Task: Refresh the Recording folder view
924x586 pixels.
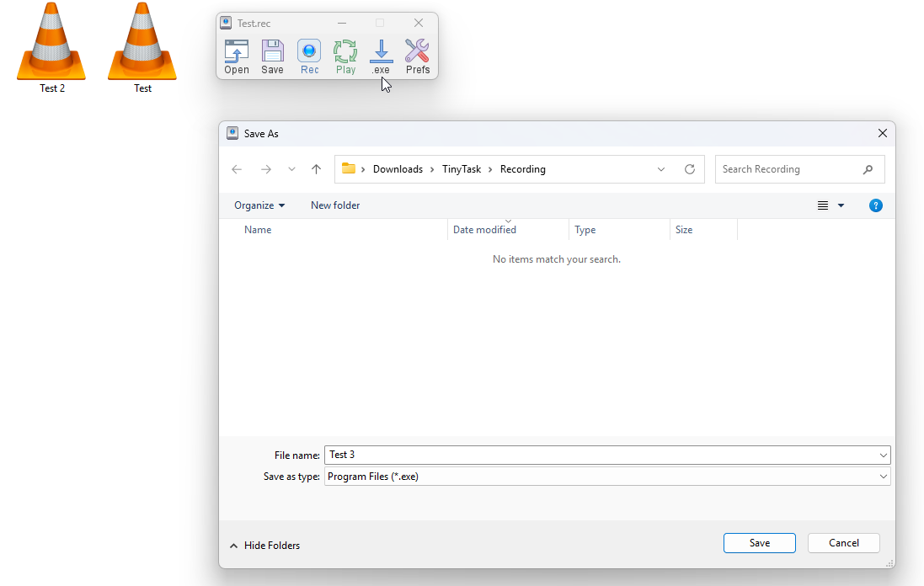Action: click(690, 169)
